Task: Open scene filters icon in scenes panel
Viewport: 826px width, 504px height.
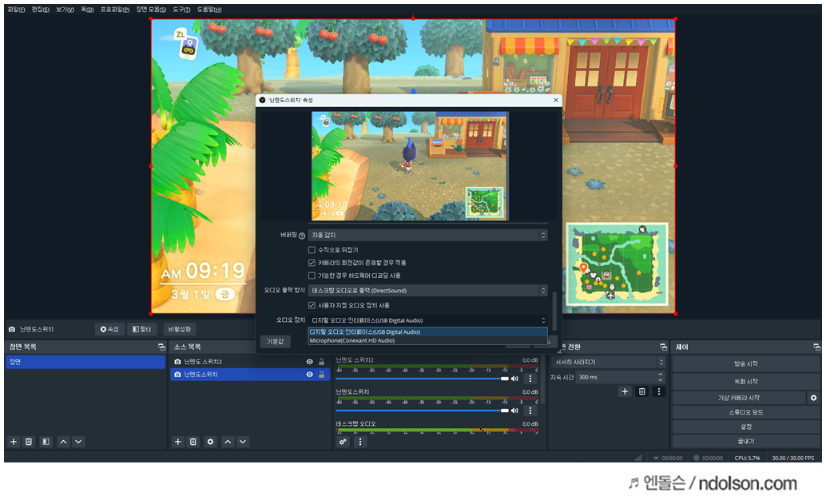Action: 46,442
